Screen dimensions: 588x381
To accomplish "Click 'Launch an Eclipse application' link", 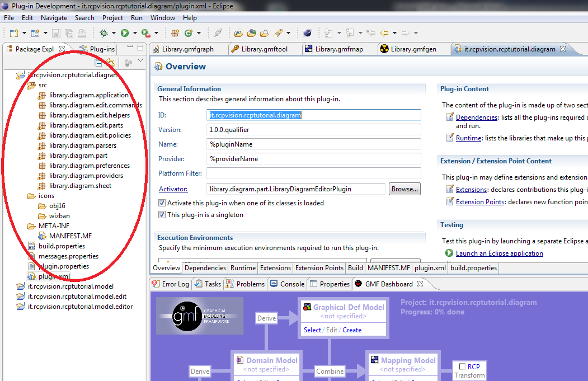I will (499, 253).
